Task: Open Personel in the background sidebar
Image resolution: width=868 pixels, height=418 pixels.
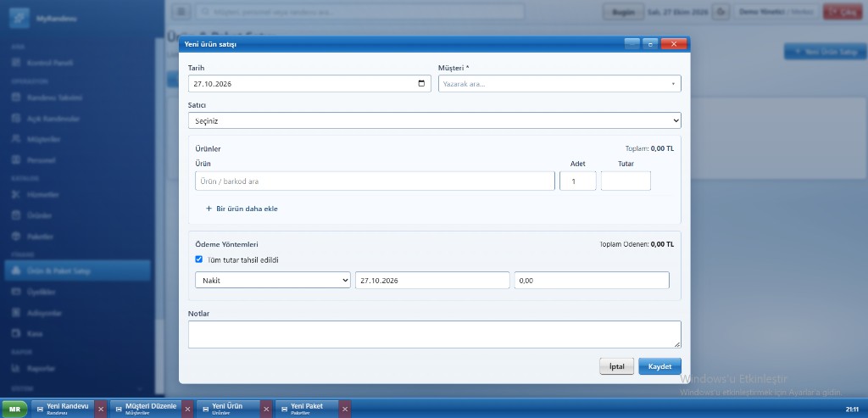Action: [77, 160]
